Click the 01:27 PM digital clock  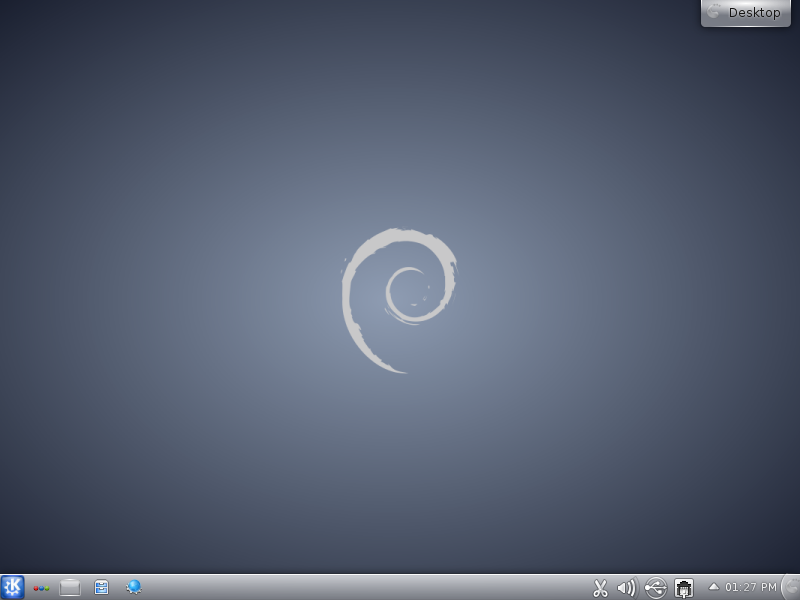[x=751, y=587]
